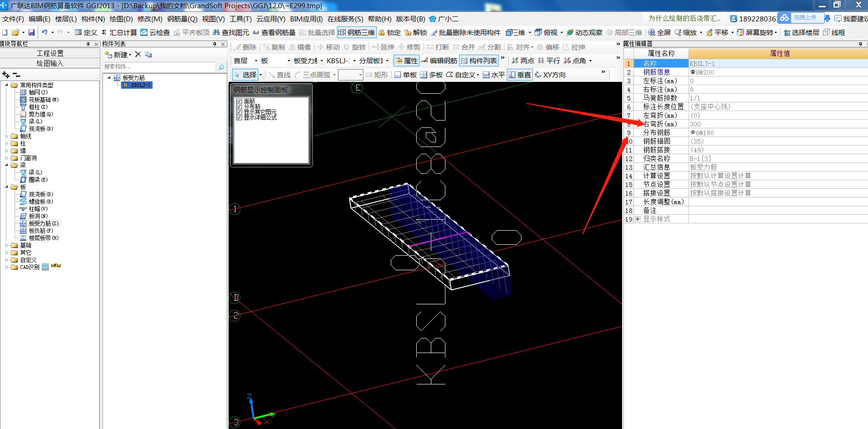Open the 帮助(H) menu
This screenshot has width=868, height=429.
[380, 19]
